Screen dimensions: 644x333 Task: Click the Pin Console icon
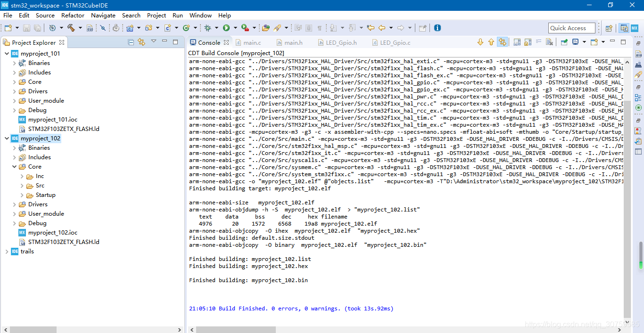[x=564, y=42]
